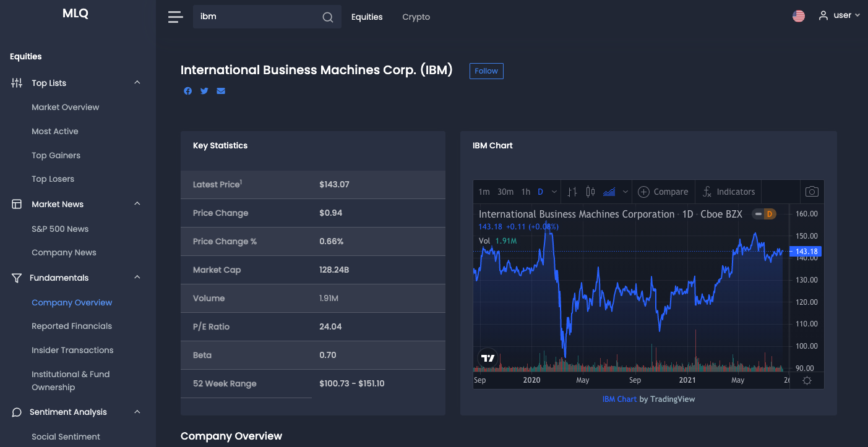Open the IBM Chart TradingView link
This screenshot has width=868, height=447.
619,399
